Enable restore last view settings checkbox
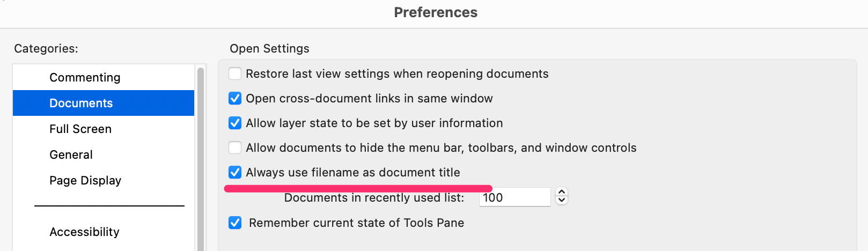This screenshot has height=251, width=868. click(235, 73)
